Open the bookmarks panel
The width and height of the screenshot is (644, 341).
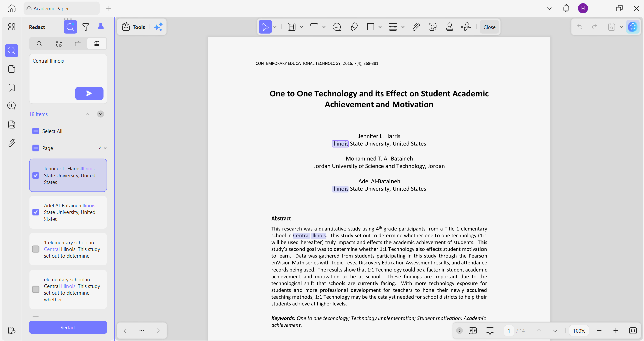(12, 88)
